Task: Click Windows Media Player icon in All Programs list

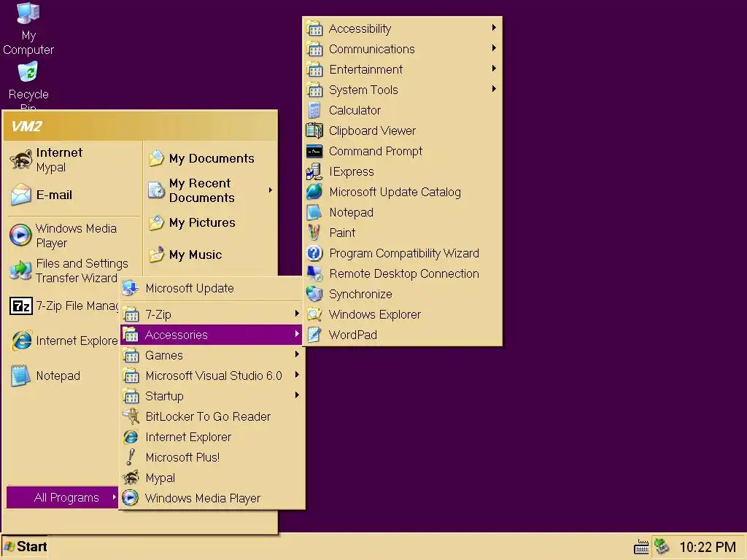Action: coord(131,498)
